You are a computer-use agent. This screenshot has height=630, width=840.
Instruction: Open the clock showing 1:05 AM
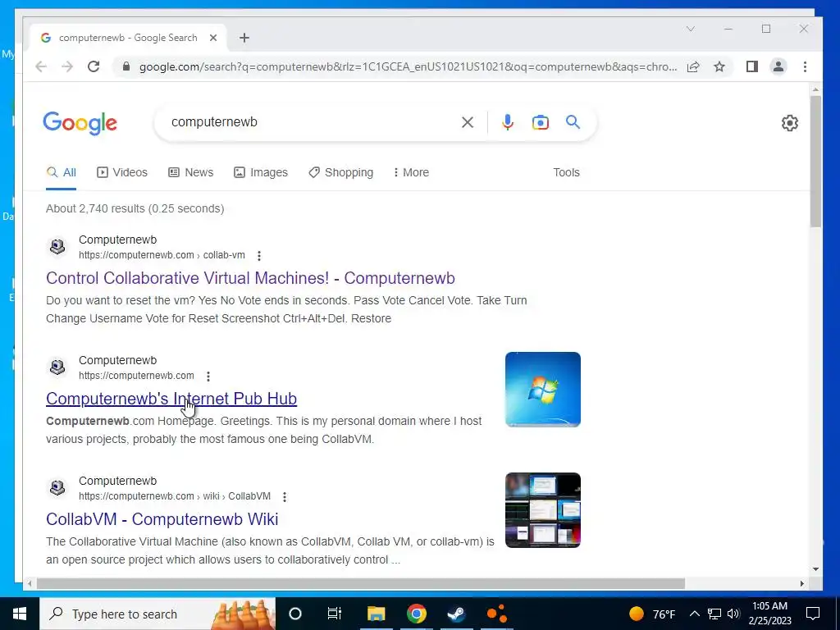[x=769, y=614]
